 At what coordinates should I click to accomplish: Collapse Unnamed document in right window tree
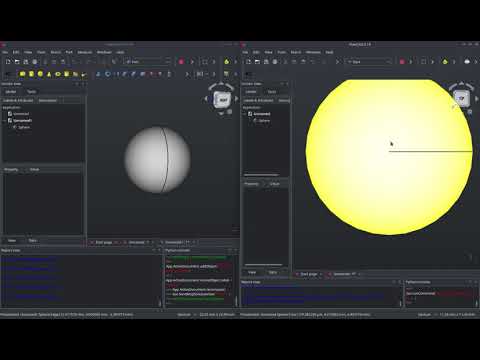tap(245, 114)
